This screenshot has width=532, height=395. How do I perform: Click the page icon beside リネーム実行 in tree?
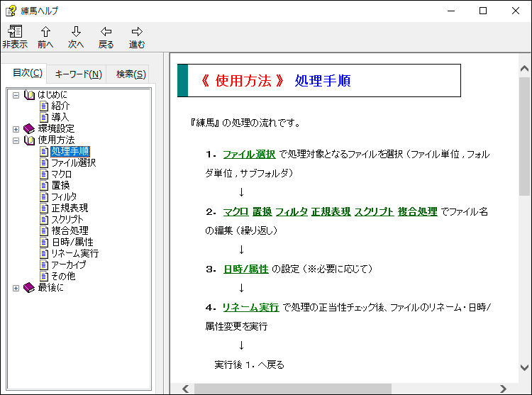[x=44, y=253]
